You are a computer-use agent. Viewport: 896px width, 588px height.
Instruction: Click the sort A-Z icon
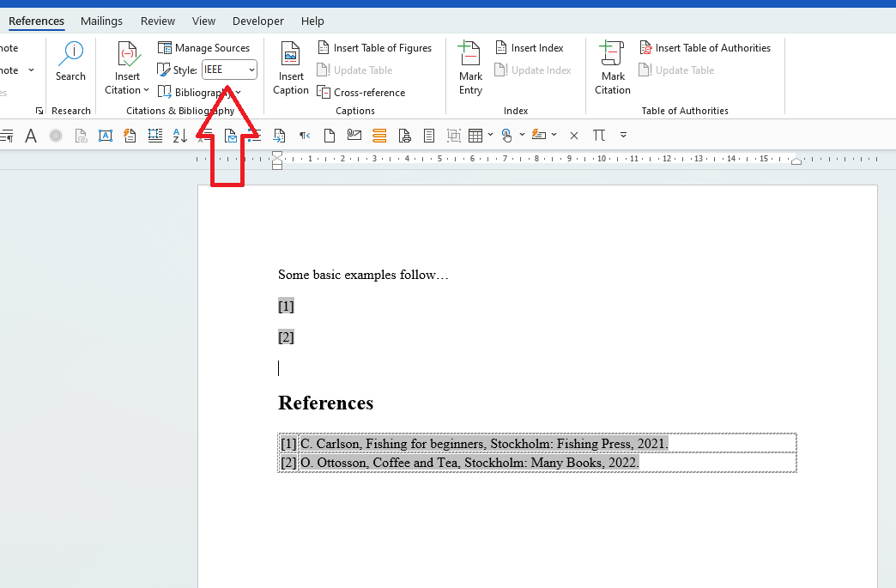[180, 136]
